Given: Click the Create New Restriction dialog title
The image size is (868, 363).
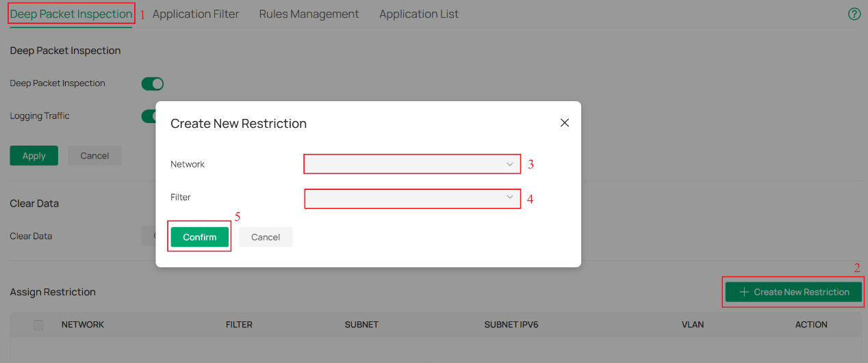Looking at the screenshot, I should (x=238, y=124).
